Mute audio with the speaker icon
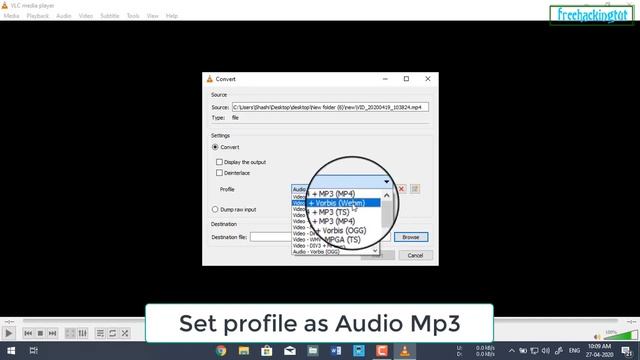Image resolution: width=640 pixels, height=360 pixels. 597,337
